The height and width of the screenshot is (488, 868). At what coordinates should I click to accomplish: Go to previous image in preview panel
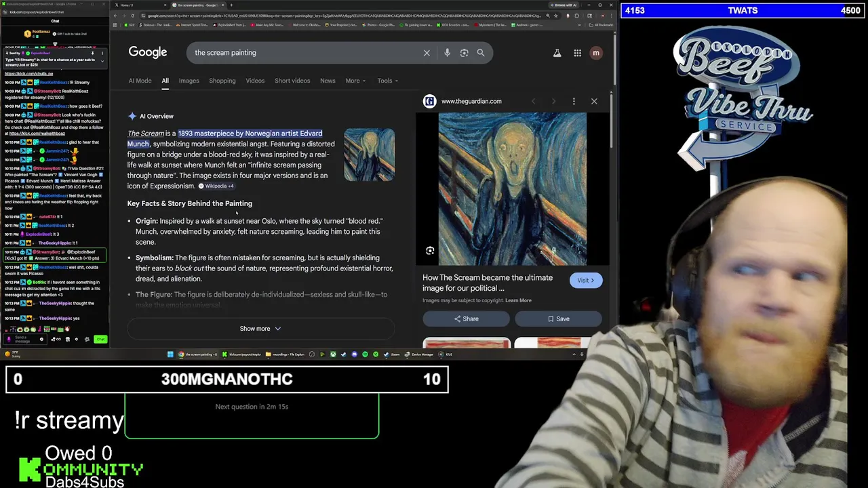[x=533, y=102]
